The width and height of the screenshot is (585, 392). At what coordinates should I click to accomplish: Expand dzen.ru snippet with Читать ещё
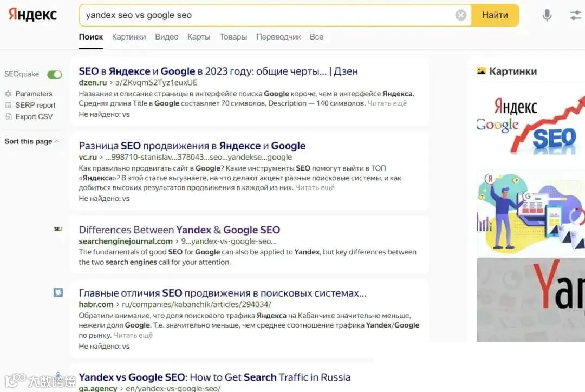point(387,103)
